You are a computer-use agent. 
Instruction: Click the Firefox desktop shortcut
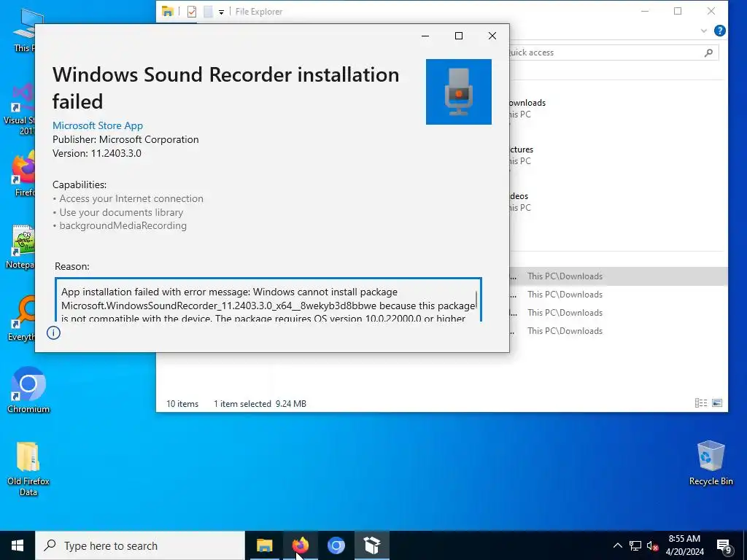23,174
